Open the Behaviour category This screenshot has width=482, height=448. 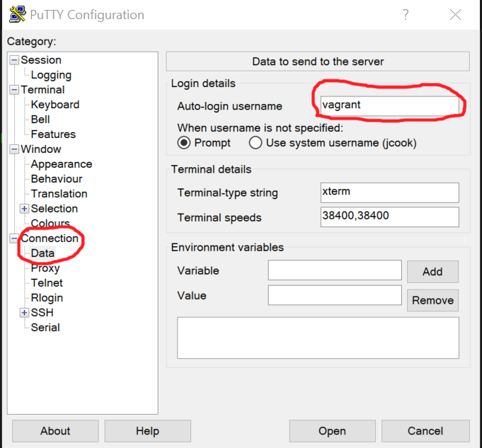57,179
